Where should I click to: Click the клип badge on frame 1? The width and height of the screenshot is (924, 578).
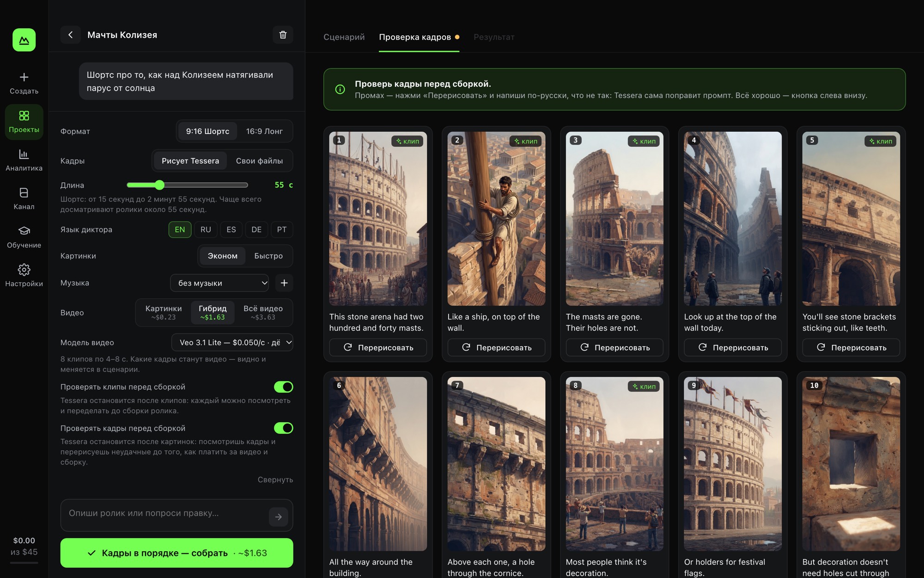[x=408, y=141]
